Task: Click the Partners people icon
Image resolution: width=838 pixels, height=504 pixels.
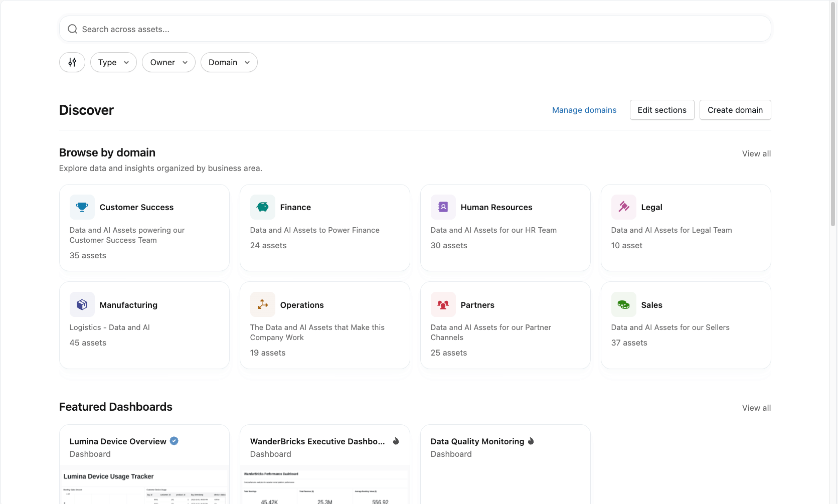Action: (443, 304)
